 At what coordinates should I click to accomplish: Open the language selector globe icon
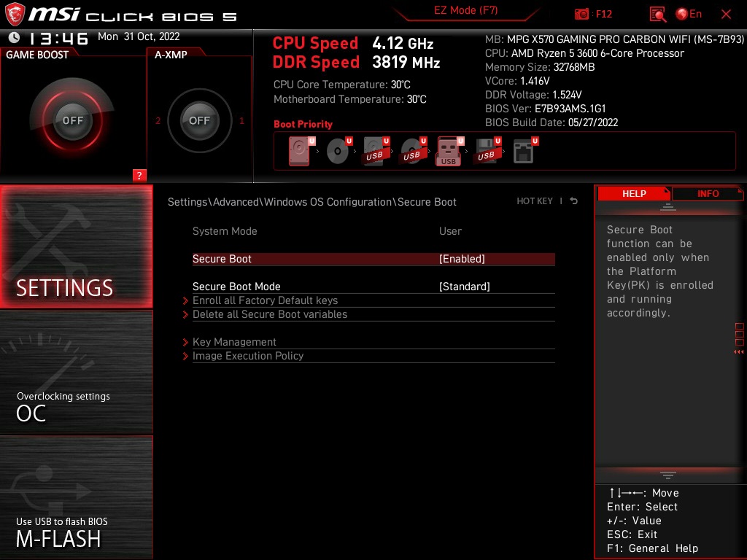pyautogui.click(x=682, y=15)
